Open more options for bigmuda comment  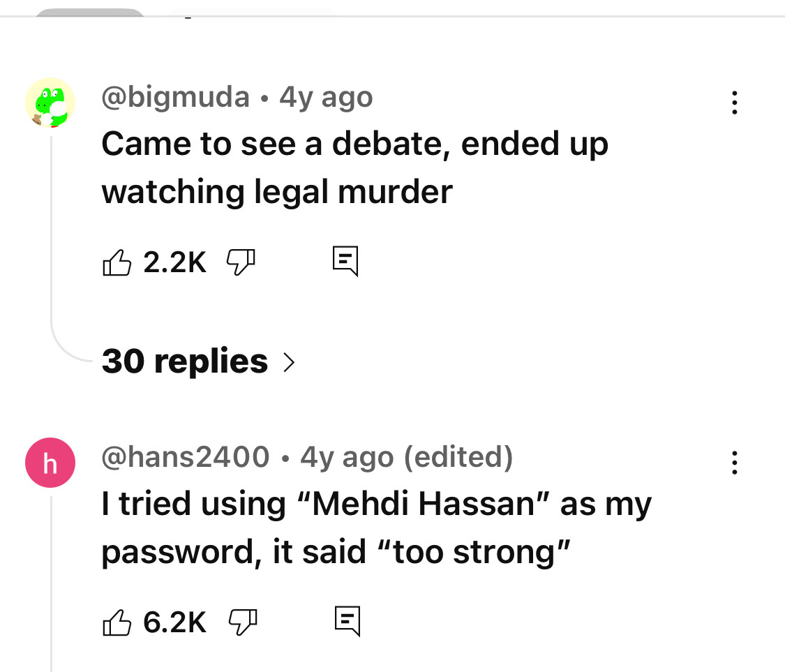[x=734, y=103]
